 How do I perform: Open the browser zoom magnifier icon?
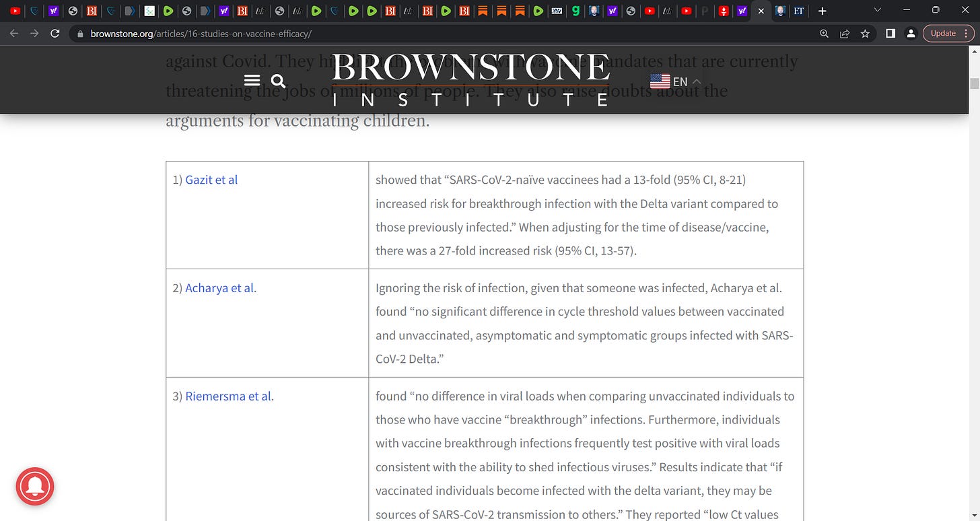(x=824, y=34)
